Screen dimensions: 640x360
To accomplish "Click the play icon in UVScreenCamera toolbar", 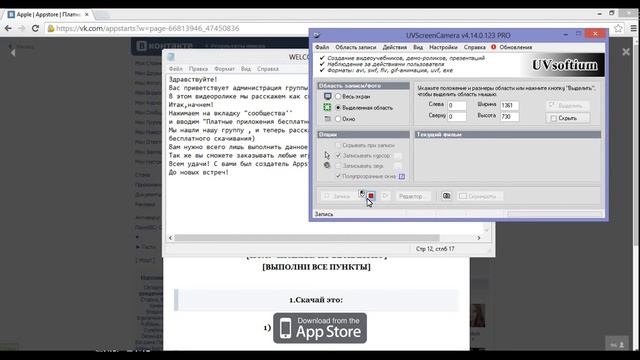I will coord(385,196).
